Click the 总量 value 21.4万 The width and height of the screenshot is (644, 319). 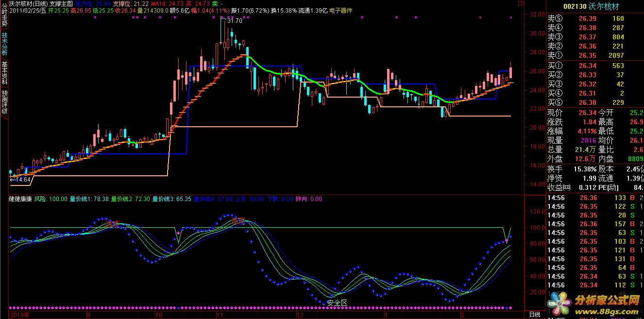tap(586, 150)
